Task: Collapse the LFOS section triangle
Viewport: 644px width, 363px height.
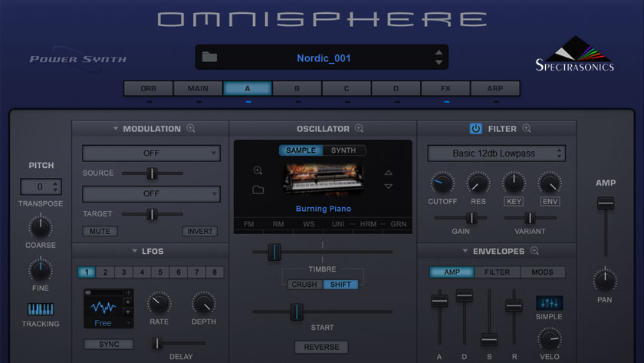Action: coord(135,251)
